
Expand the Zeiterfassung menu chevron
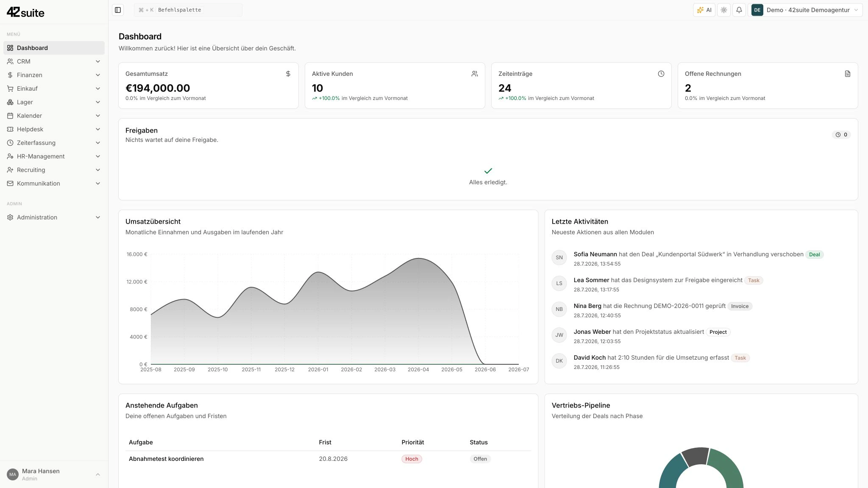coord(98,143)
